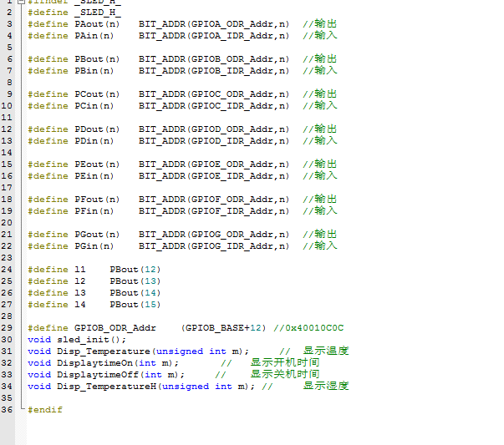Click macro name 'l4' on line 27
Image resolution: width=504 pixels, height=445 pixels.
click(x=80, y=305)
